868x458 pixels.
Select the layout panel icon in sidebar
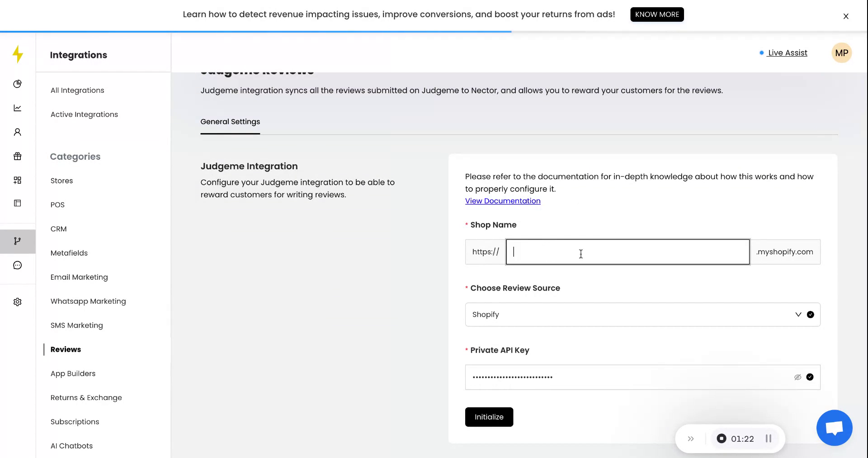[17, 203]
